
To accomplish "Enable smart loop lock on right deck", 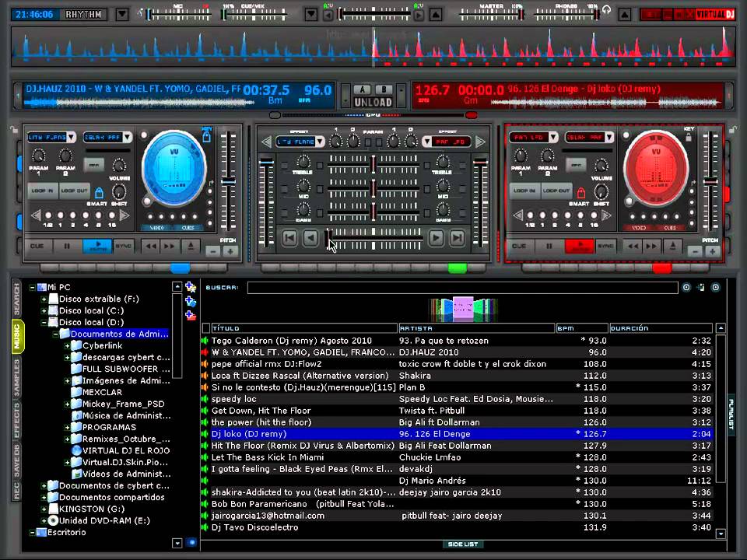I will (580, 193).
